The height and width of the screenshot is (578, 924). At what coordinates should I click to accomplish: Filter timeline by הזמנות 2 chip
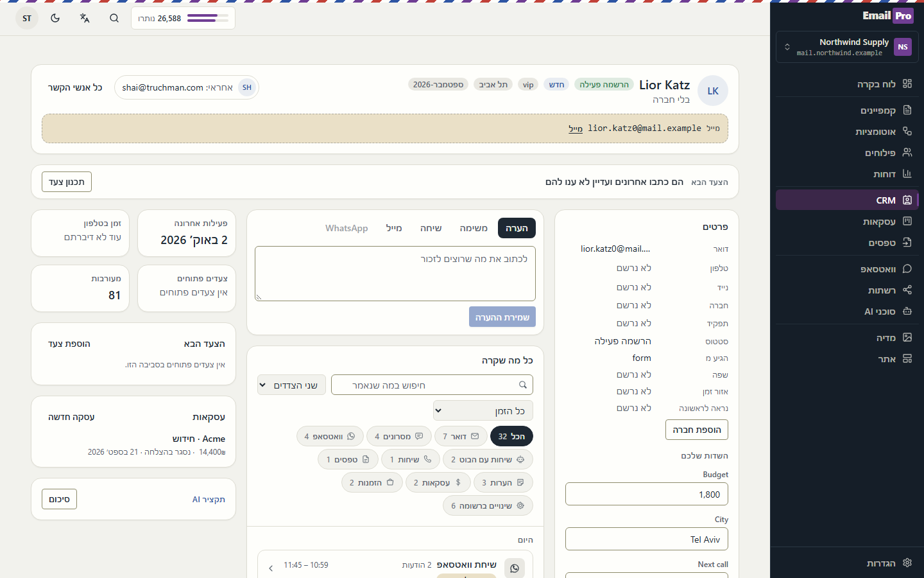click(372, 482)
